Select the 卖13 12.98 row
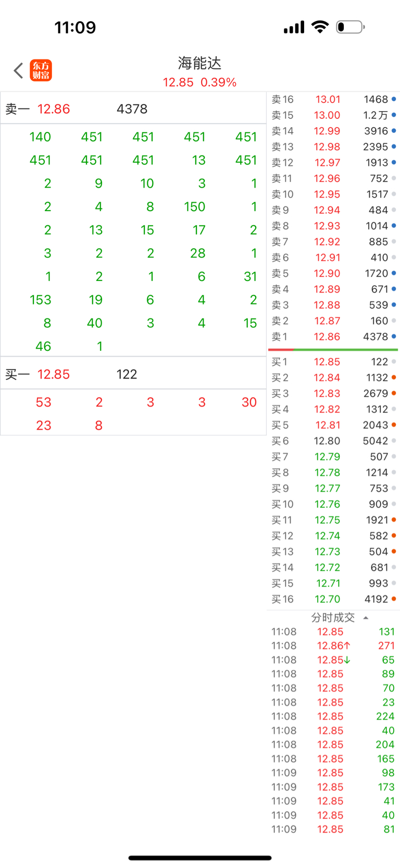This screenshot has height=868, width=400. (333, 147)
